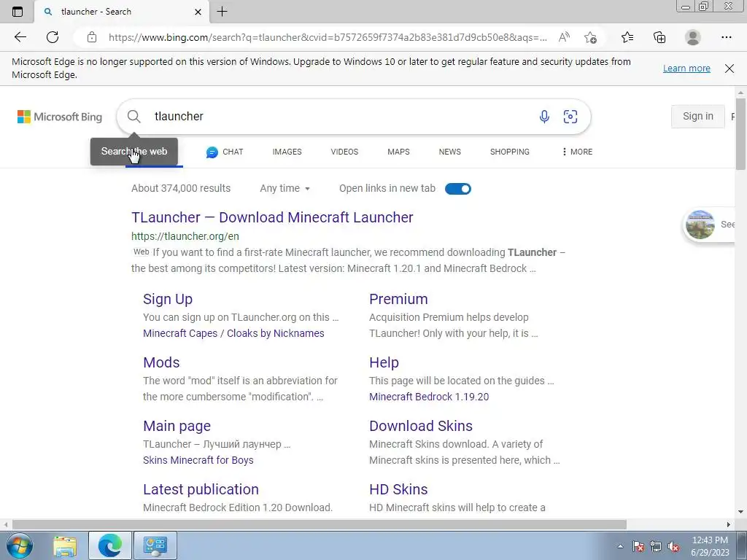Open the Premium sitelink
This screenshot has height=560, width=747.
pyautogui.click(x=398, y=299)
